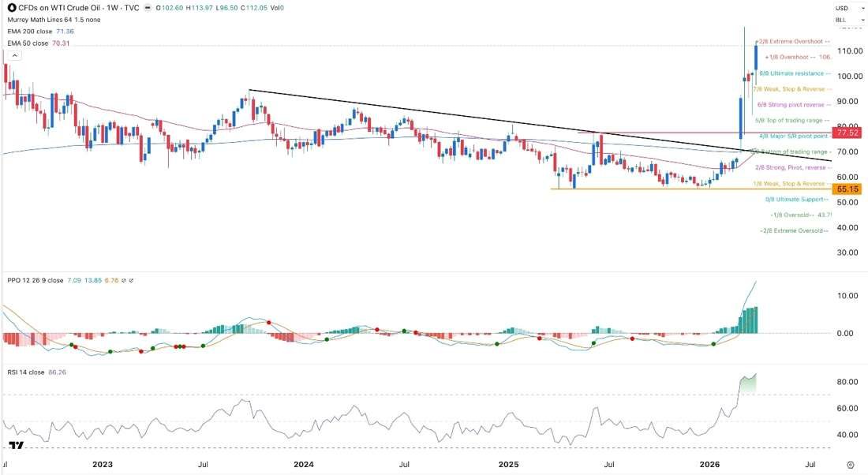Image resolution: width=868 pixels, height=475 pixels.
Task: Click the WTI Crude Oil symbol logo icon
Action: point(12,8)
